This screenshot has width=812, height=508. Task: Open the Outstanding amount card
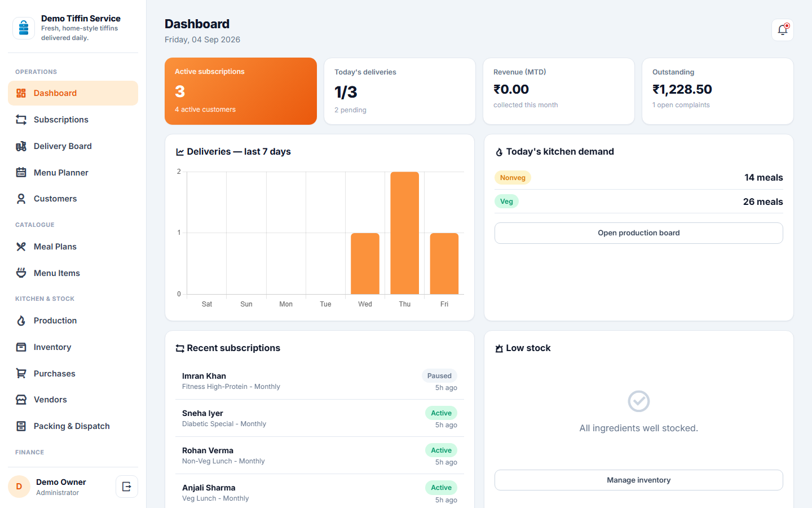(718, 91)
